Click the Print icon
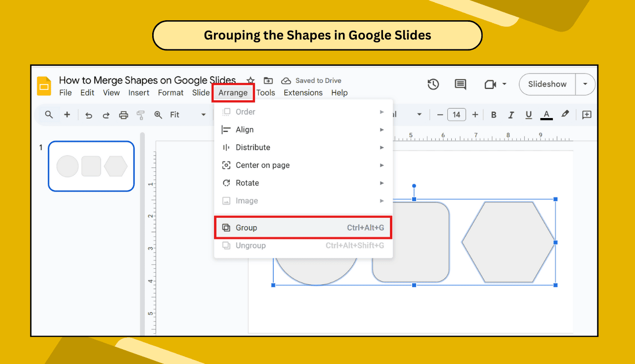The height and width of the screenshot is (364, 635). pos(123,114)
